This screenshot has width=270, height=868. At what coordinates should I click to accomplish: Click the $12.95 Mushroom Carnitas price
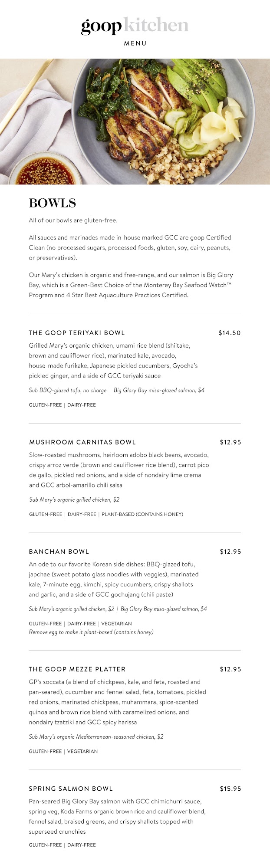(230, 442)
